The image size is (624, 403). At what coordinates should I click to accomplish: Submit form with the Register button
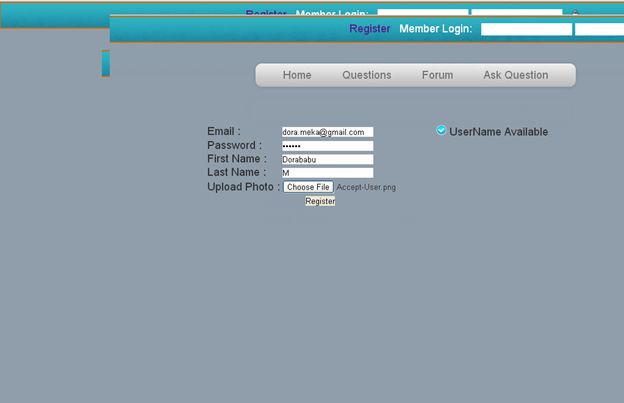point(320,201)
